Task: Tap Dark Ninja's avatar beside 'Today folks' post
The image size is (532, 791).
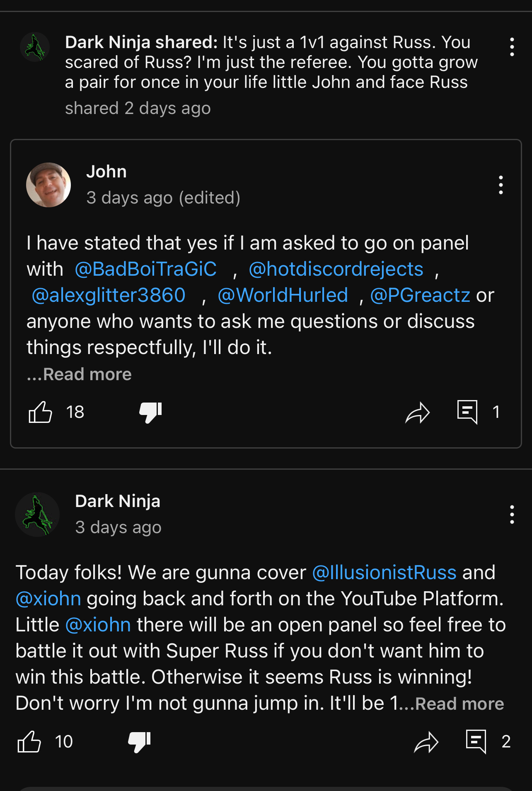Action: (x=37, y=514)
